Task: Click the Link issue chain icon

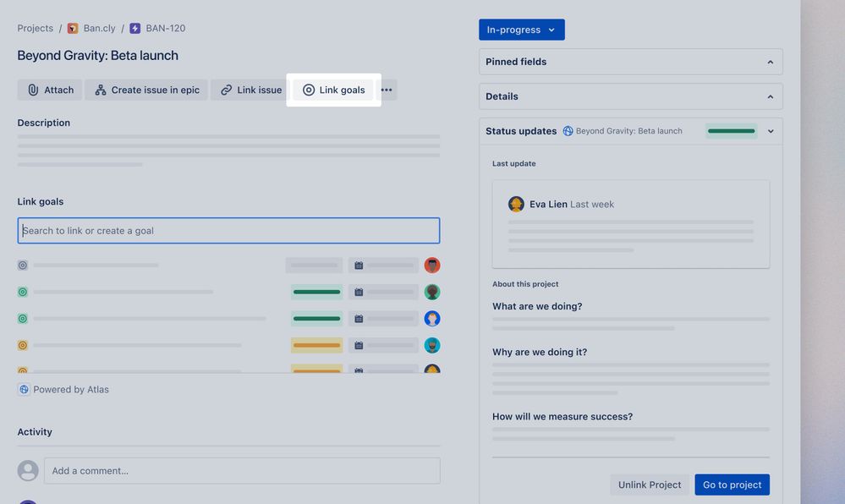Action: (x=226, y=89)
